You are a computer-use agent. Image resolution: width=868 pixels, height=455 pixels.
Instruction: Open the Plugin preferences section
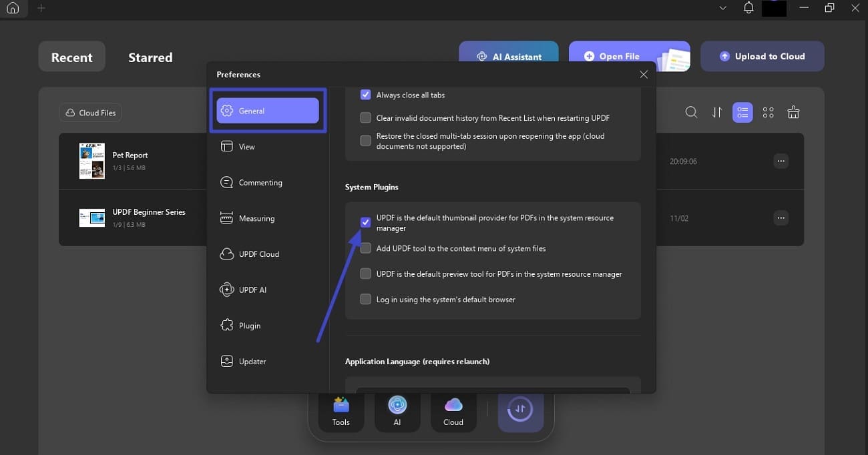pos(250,325)
